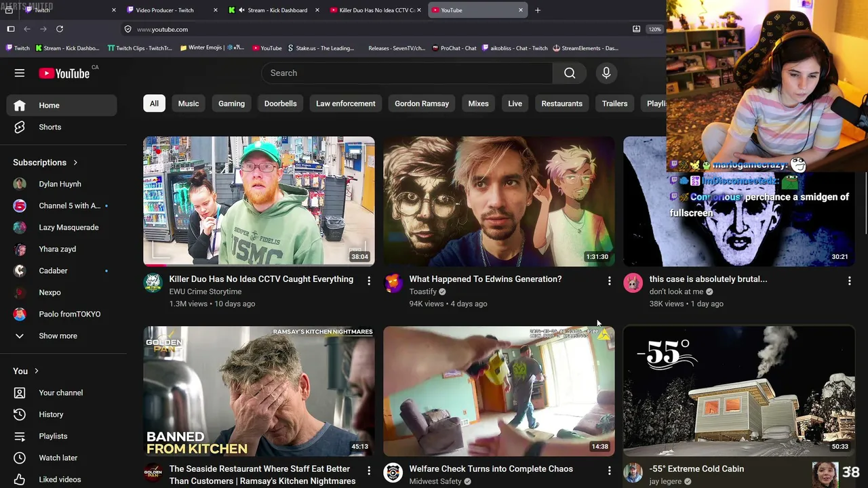This screenshot has height=488, width=868.
Task: Open Paolo fromTOKYO subscription
Action: pyautogui.click(x=62, y=314)
